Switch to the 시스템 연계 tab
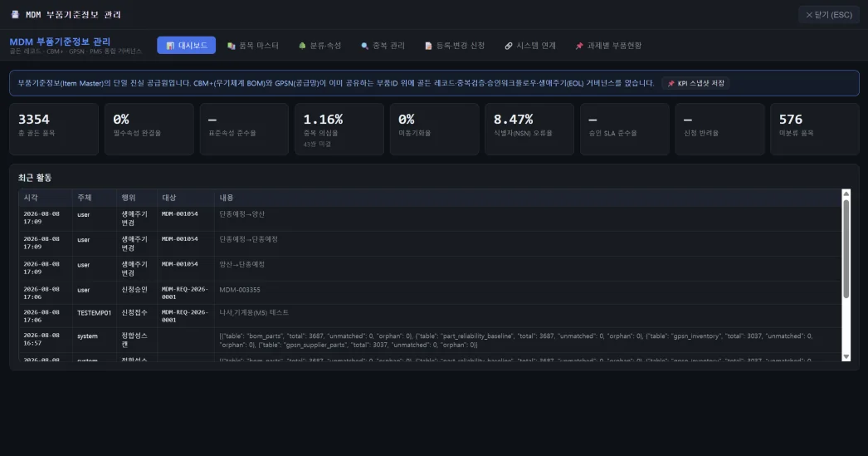Viewport: 868px width, 456px height. 530,46
